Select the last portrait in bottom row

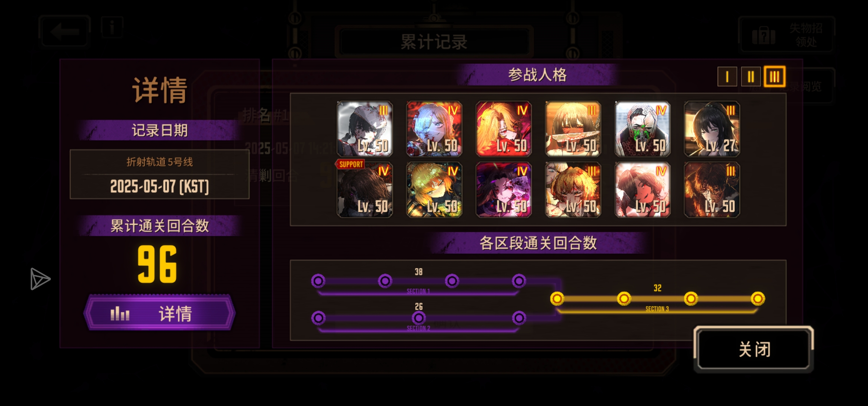[x=712, y=190]
